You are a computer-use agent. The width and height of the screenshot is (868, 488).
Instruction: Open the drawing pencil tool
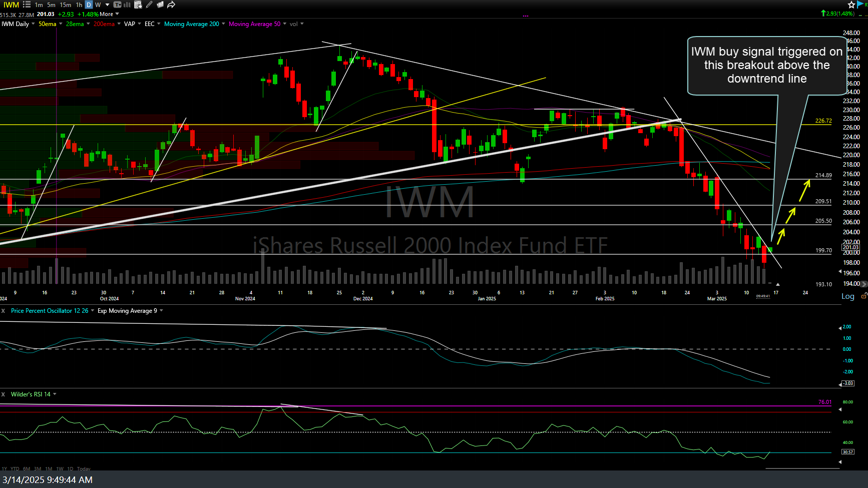click(149, 5)
